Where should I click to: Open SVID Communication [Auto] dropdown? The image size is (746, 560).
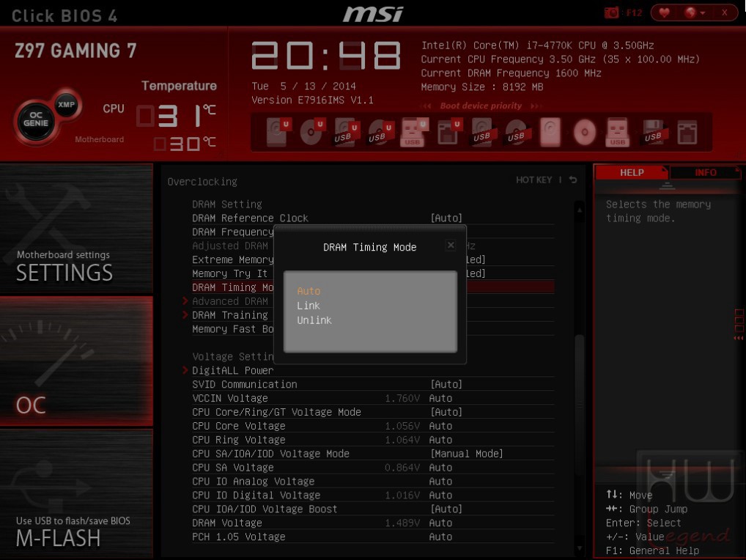click(446, 384)
